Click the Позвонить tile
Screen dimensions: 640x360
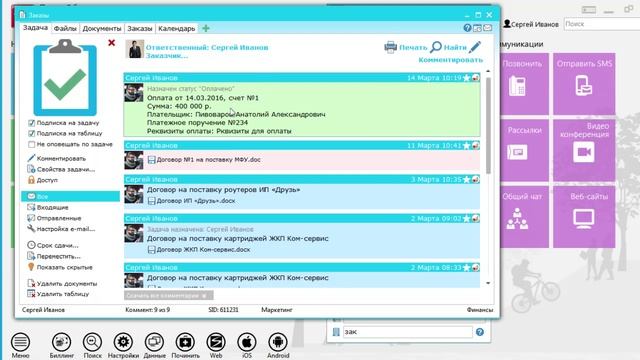524,84
